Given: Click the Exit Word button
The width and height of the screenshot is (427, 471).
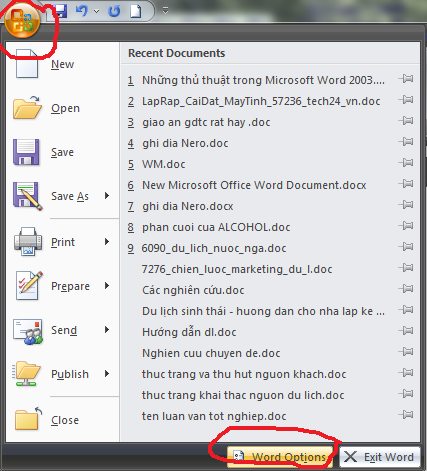Looking at the screenshot, I should click(x=380, y=457).
